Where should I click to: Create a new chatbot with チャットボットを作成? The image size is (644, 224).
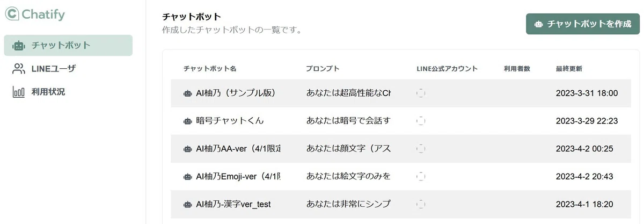pyautogui.click(x=583, y=24)
